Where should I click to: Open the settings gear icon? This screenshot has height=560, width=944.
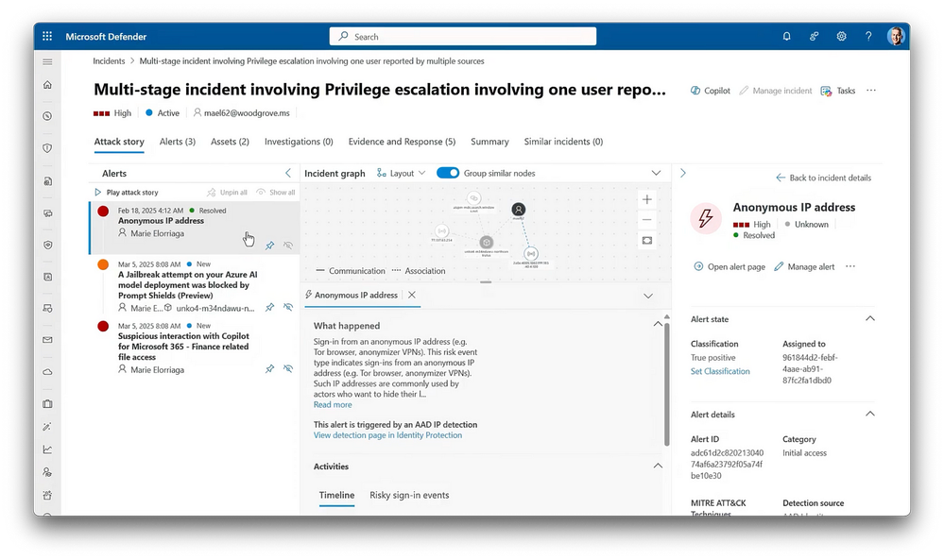tap(841, 36)
